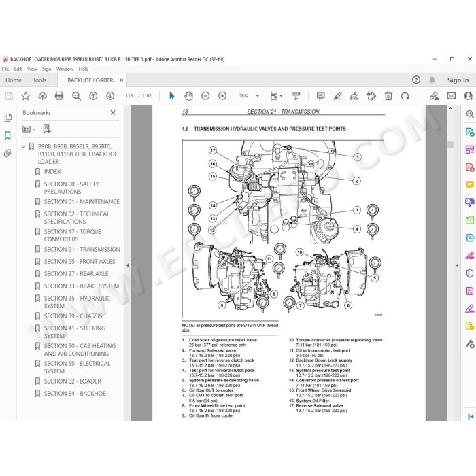
Task: Jump to SECTION 33 - BRAKE SYSTEM bookmark
Action: [x=82, y=286]
